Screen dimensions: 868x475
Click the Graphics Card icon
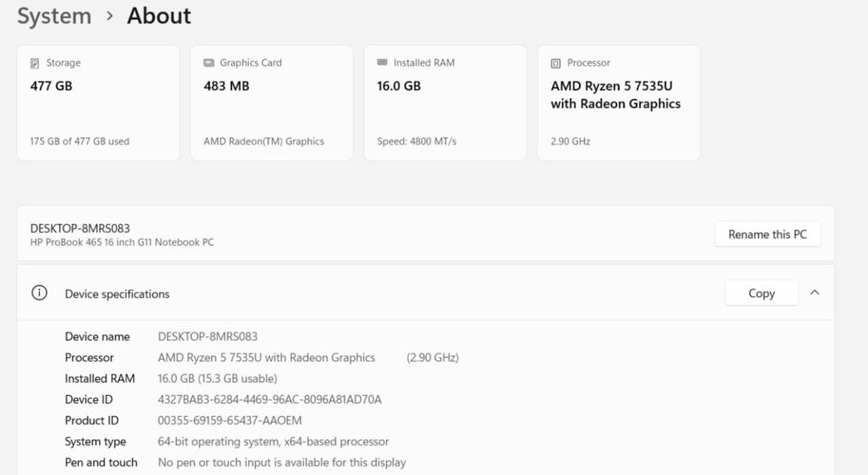coord(208,63)
